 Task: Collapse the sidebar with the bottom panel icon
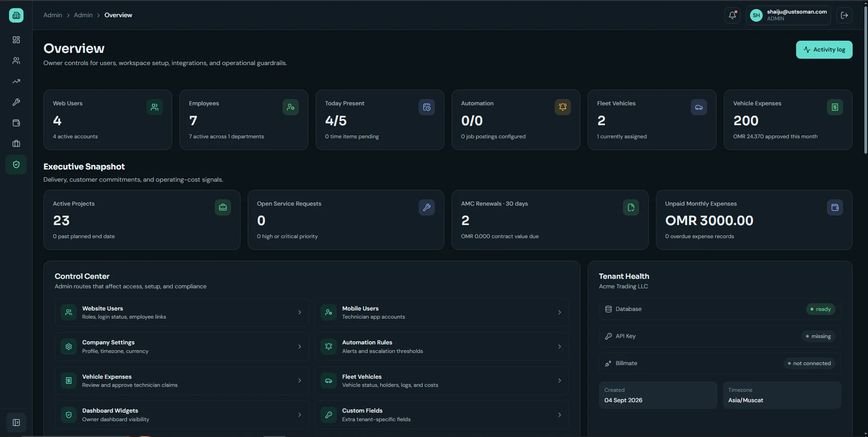point(16,423)
